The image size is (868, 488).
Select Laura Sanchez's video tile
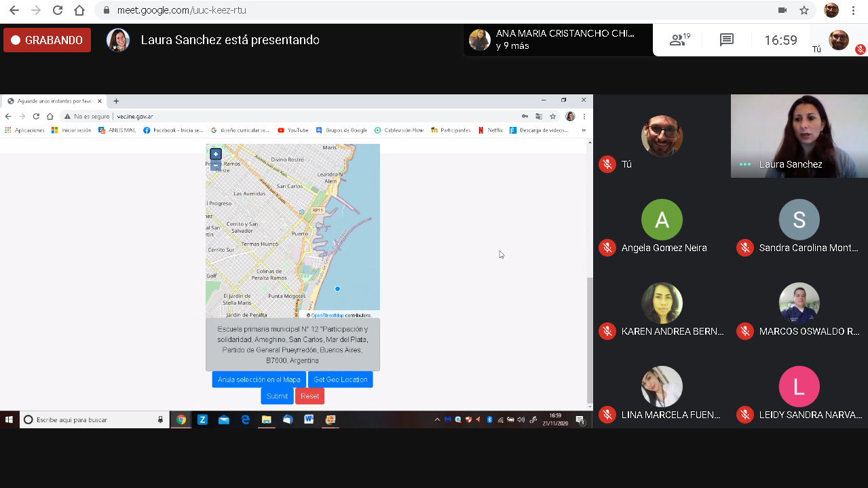pos(799,136)
